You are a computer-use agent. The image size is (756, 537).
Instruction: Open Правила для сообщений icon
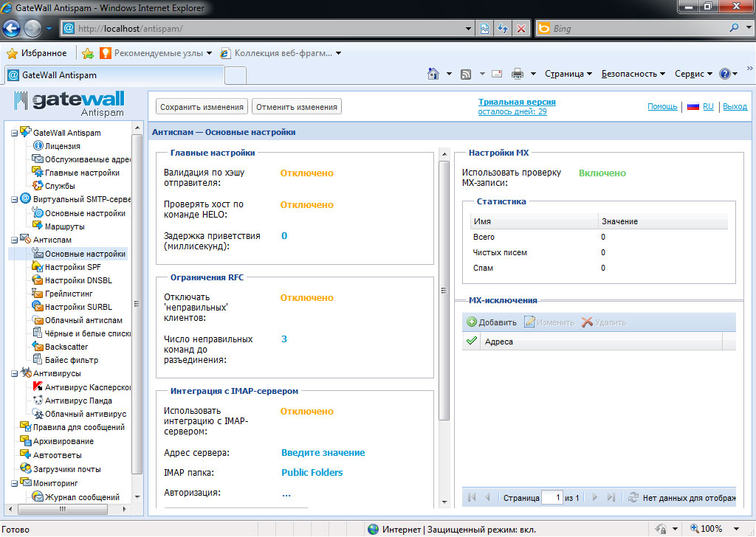pos(26,426)
